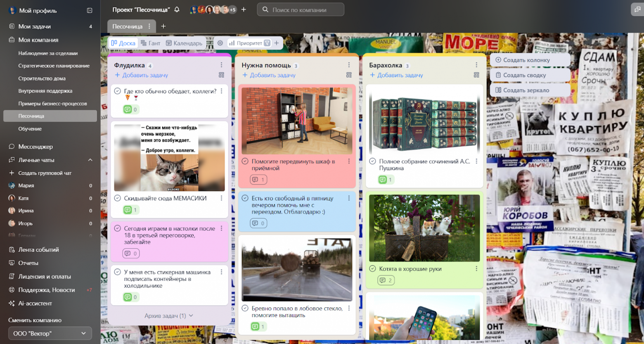This screenshot has height=344, width=644.
Task: Click Добавить задачу in Нужна помощь column
Action: [269, 75]
